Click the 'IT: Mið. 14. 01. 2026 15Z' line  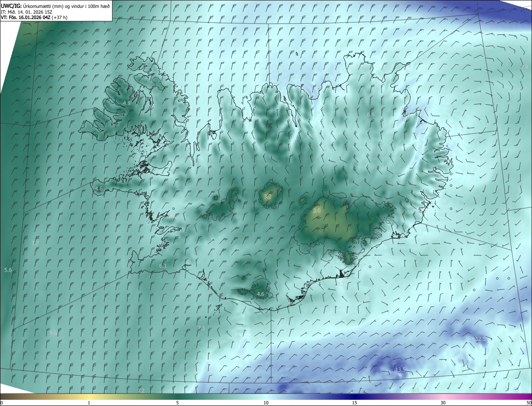tap(27, 12)
